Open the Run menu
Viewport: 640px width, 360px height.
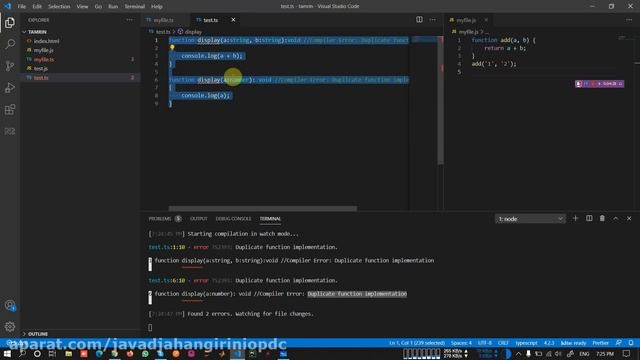(x=113, y=6)
